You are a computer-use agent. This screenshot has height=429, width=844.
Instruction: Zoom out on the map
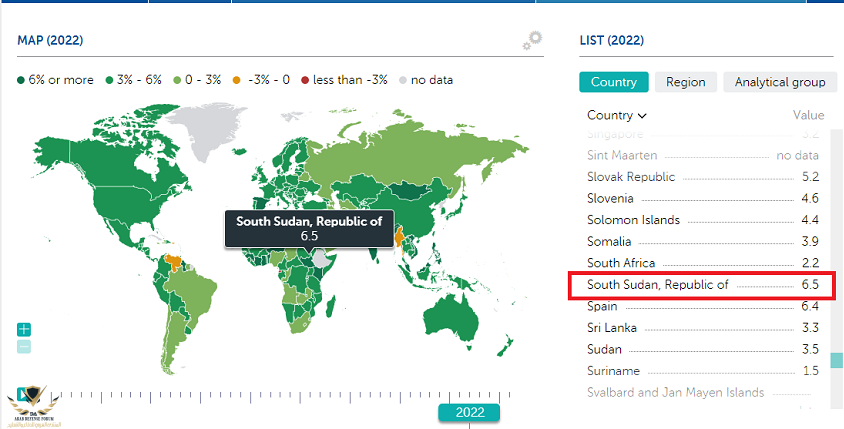[x=24, y=346]
